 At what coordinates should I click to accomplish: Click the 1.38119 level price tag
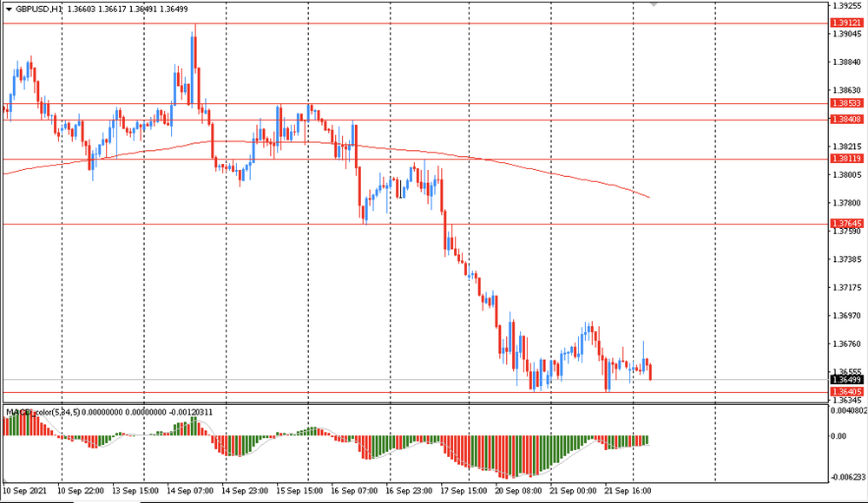coord(847,158)
